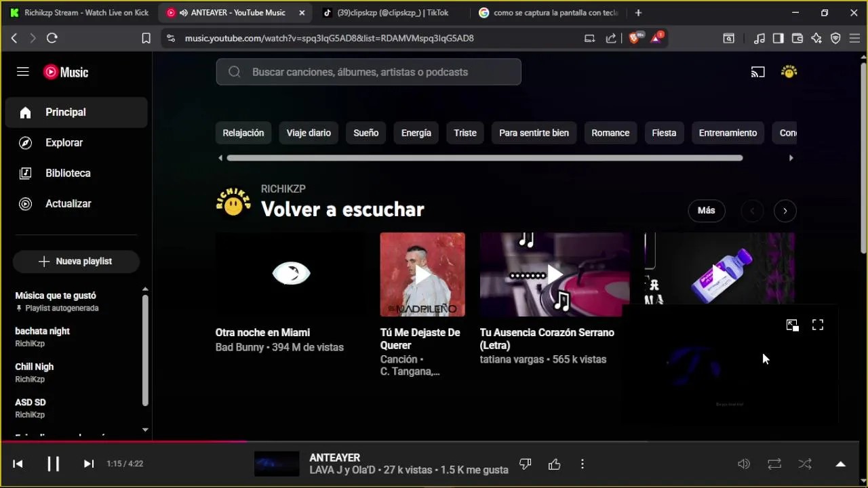Click the chip scrollbar left arrow
868x488 pixels.
220,158
